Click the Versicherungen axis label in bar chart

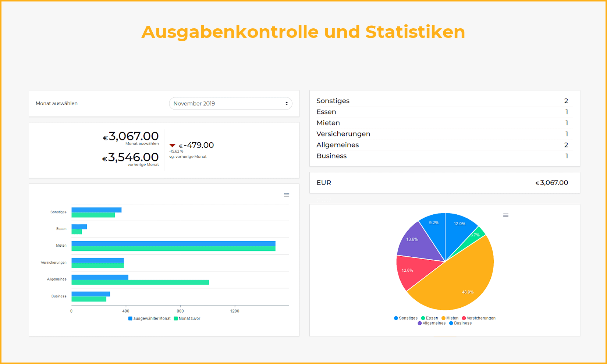tap(54, 263)
